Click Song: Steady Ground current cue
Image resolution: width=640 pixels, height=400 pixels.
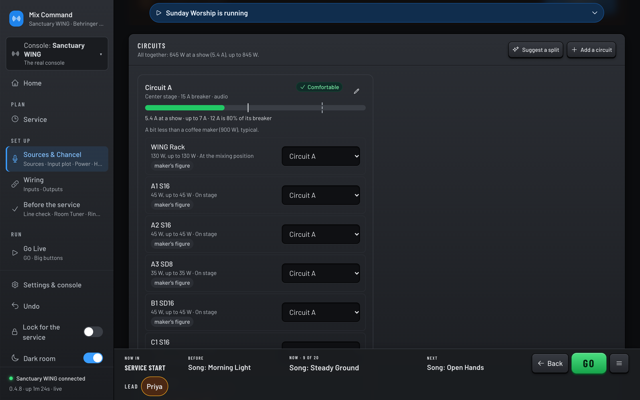click(x=324, y=368)
